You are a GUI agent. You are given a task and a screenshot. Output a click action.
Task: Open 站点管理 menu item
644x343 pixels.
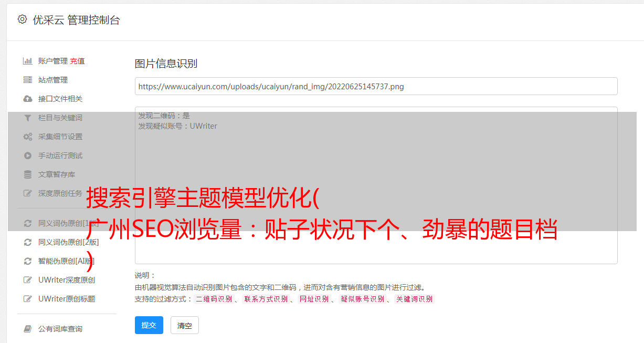pyautogui.click(x=53, y=80)
